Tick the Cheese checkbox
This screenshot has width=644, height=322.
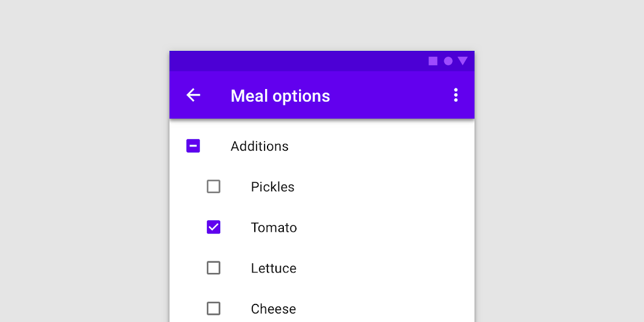point(214,308)
